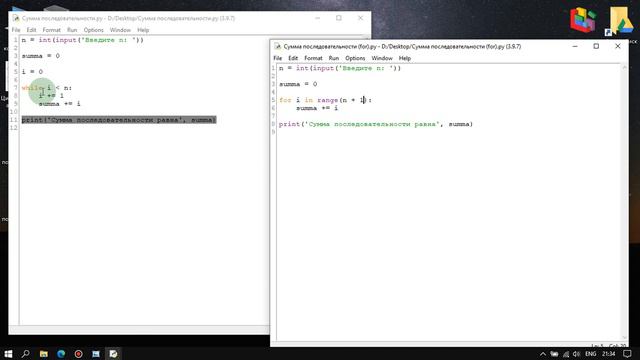Select the active IDLE Python taskbar icon

click(113, 353)
